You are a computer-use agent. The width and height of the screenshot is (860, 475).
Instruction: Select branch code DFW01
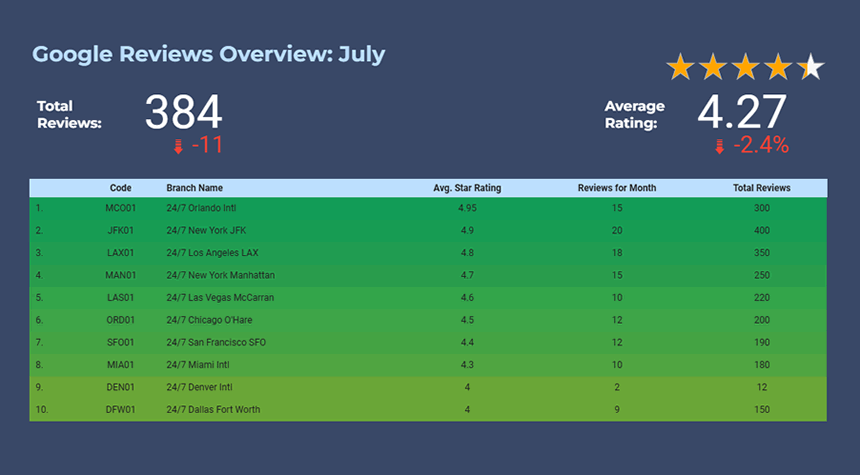click(x=121, y=410)
